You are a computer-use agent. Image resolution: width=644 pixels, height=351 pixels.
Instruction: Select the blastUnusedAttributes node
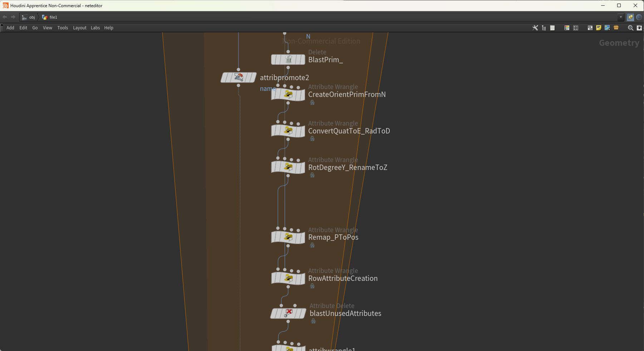coord(288,313)
